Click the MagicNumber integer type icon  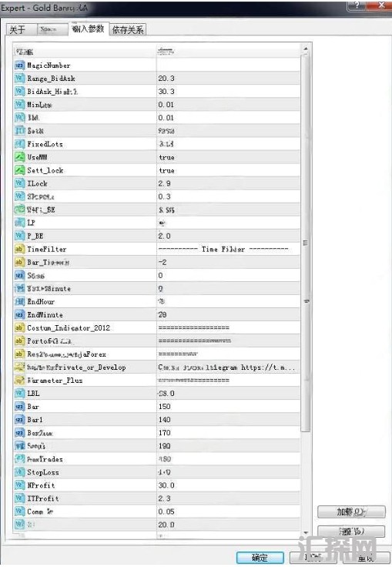pos(19,65)
